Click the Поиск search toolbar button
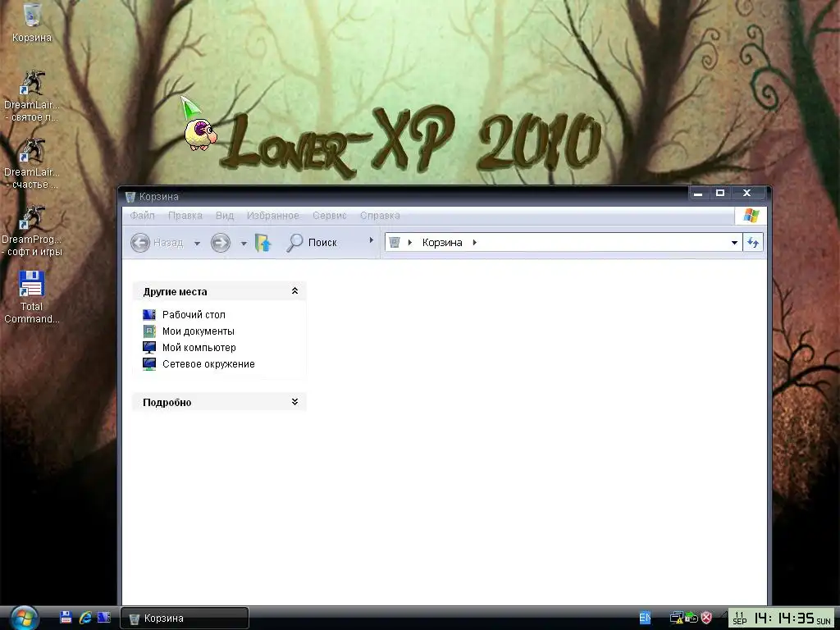 [x=312, y=243]
